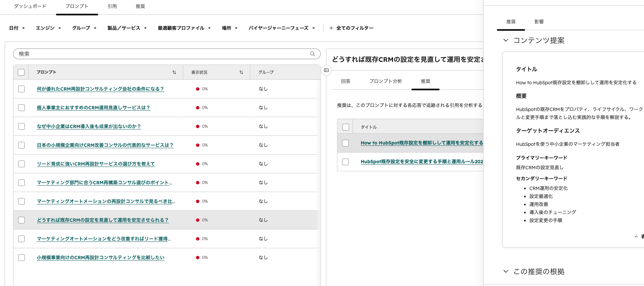Open HubSpot既存設定を安全に変更する recommendation link
Image resolution: width=644 pixels, height=286 pixels.
[422, 162]
